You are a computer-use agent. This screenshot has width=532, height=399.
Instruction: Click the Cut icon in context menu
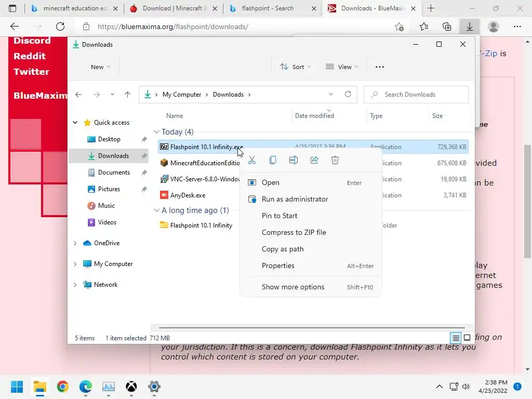point(252,160)
